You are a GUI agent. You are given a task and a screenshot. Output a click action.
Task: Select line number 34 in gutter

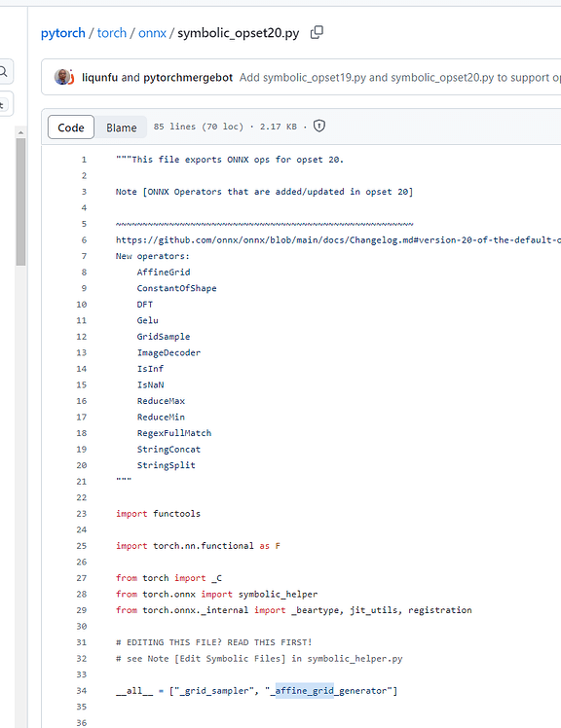(x=82, y=690)
